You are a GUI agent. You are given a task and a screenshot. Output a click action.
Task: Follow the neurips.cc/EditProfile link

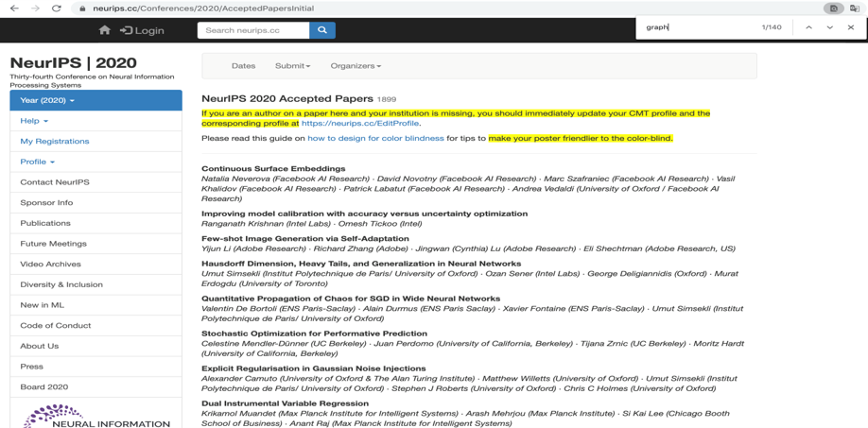pyautogui.click(x=360, y=124)
